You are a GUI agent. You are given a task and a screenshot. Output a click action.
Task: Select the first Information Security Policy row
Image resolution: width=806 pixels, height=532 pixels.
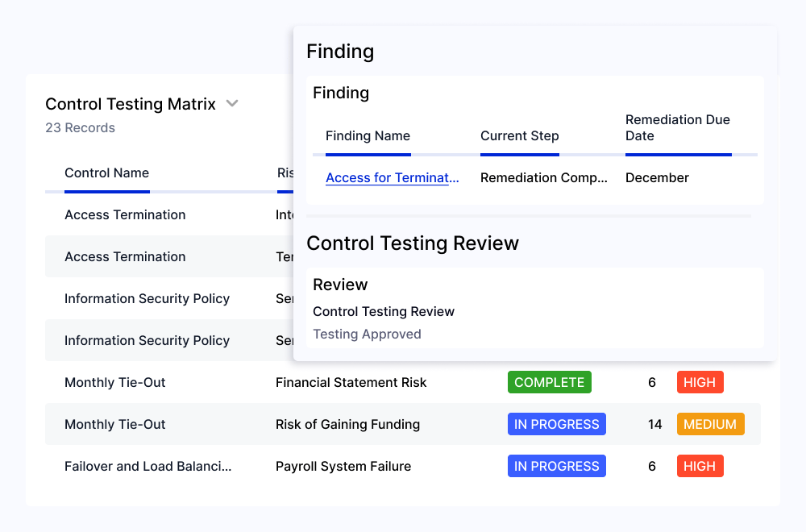(169, 298)
